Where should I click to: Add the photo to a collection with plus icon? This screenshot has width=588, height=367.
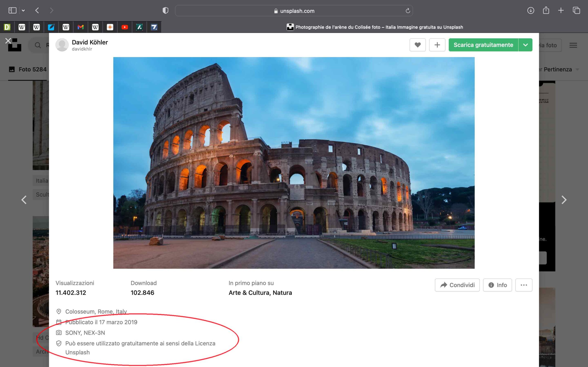coord(437,45)
